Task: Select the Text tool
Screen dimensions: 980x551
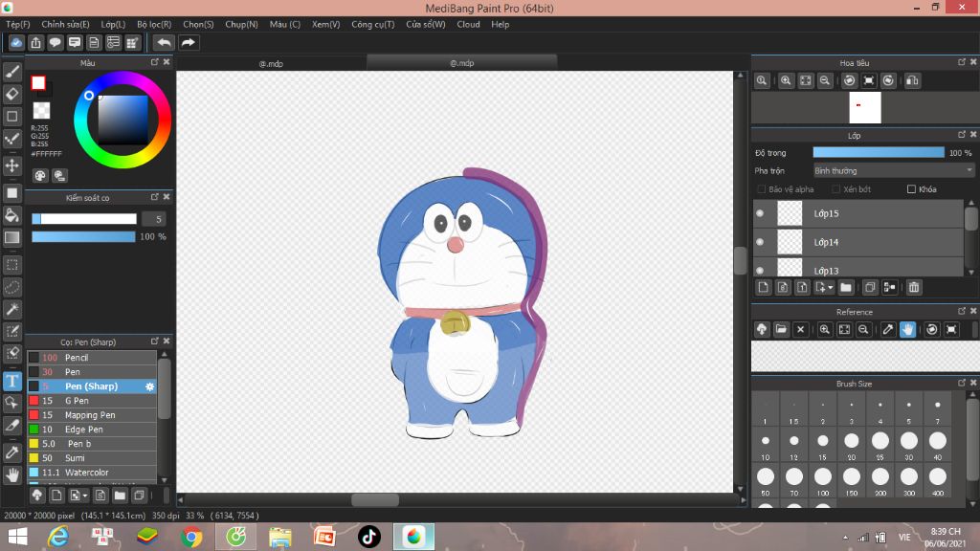Action: [11, 381]
